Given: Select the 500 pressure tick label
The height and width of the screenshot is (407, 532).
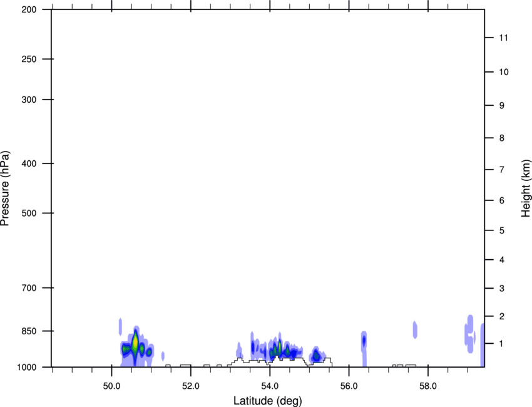Looking at the screenshot, I should click(29, 213).
